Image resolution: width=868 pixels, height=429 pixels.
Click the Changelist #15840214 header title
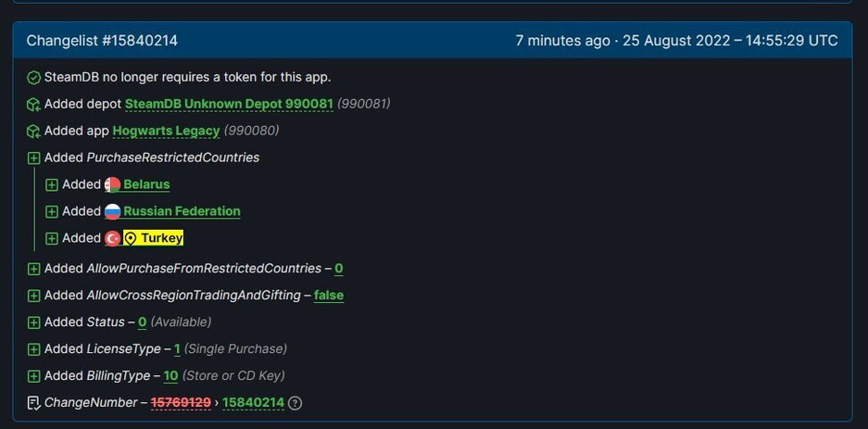coord(103,41)
